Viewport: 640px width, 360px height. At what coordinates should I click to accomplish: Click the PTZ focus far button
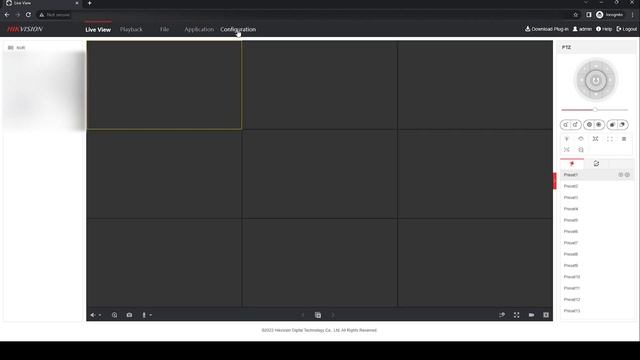[x=599, y=125]
